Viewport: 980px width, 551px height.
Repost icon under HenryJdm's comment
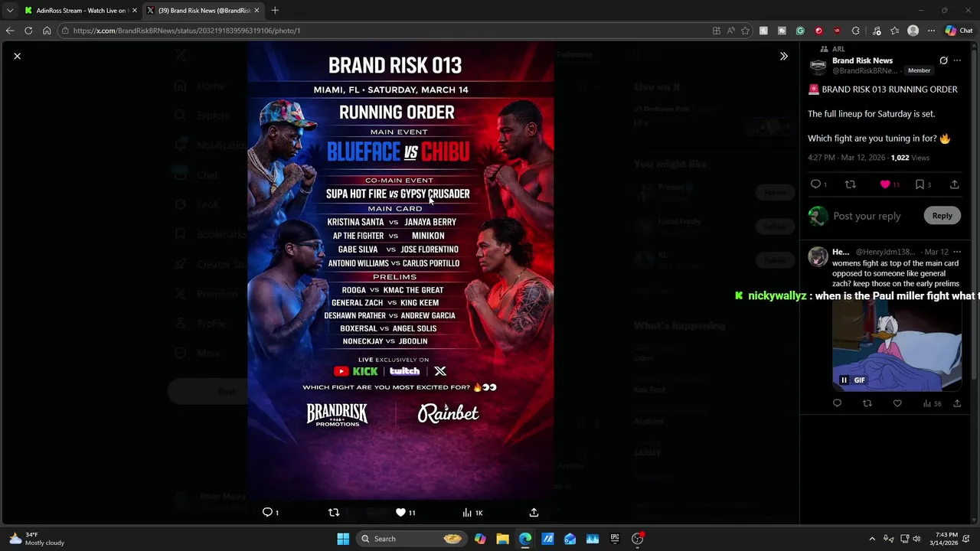pos(867,403)
